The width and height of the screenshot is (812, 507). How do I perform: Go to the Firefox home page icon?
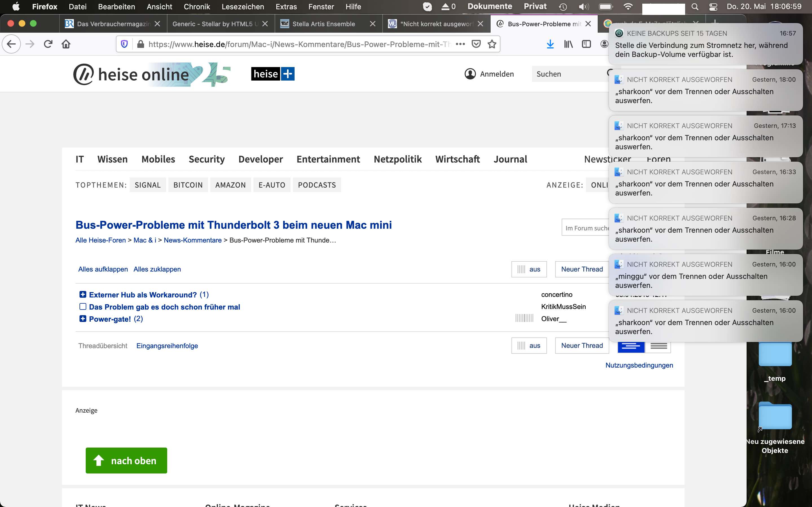(66, 44)
